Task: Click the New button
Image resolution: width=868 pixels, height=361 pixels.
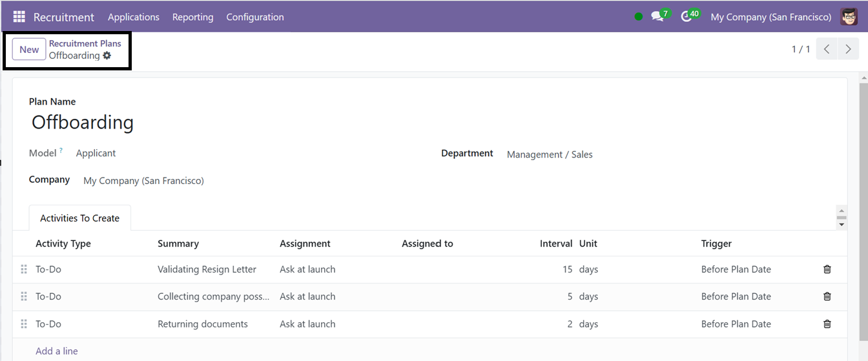Action: pos(29,49)
